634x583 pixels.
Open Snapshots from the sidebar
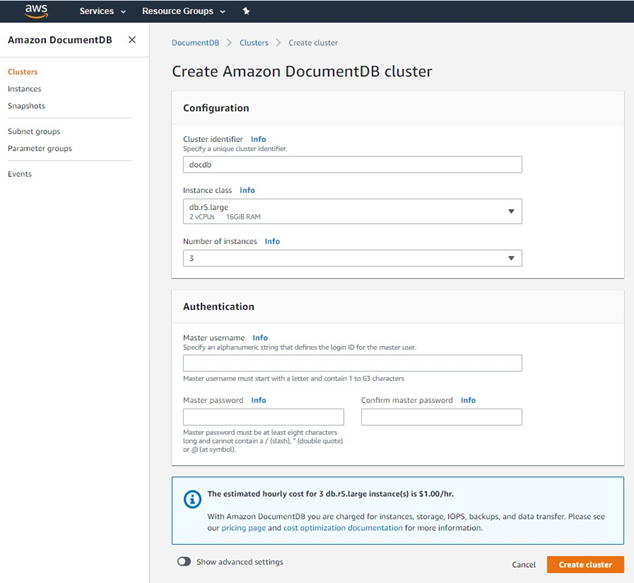26,106
